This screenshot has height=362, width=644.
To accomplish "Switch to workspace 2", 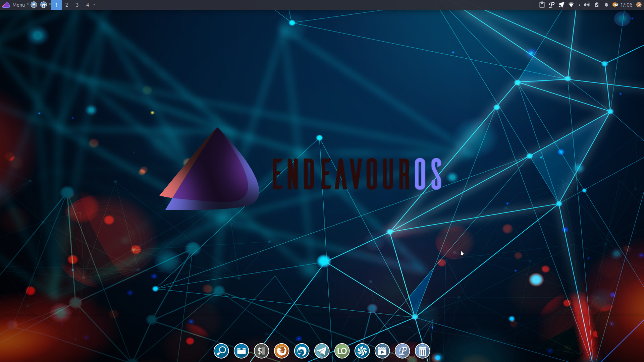I will (67, 5).
